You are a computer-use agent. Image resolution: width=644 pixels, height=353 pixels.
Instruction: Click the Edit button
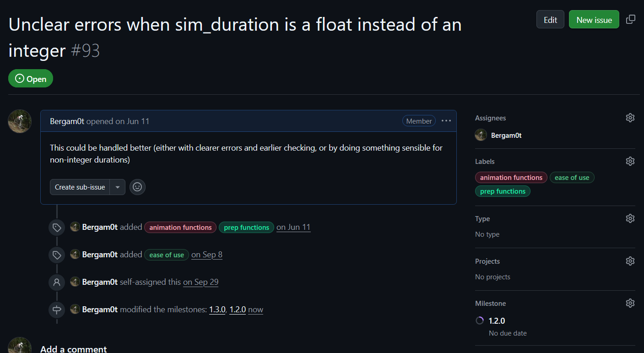[x=550, y=19]
